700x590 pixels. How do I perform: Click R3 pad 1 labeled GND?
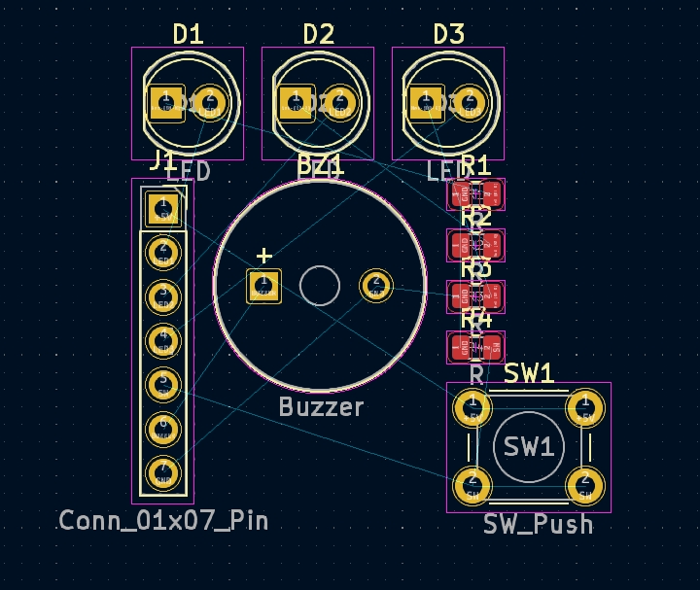tap(461, 296)
